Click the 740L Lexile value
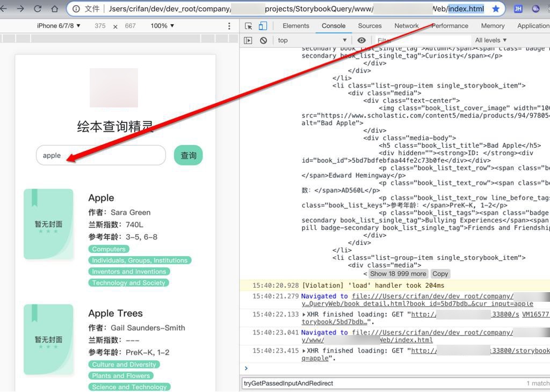The width and height of the screenshot is (550, 392). coord(134,225)
